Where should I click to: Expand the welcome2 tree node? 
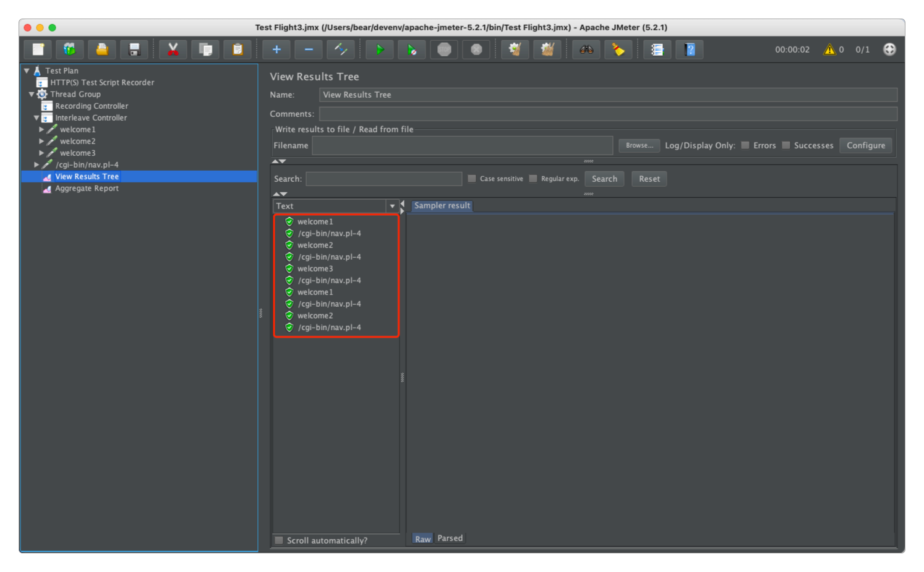[x=41, y=141]
